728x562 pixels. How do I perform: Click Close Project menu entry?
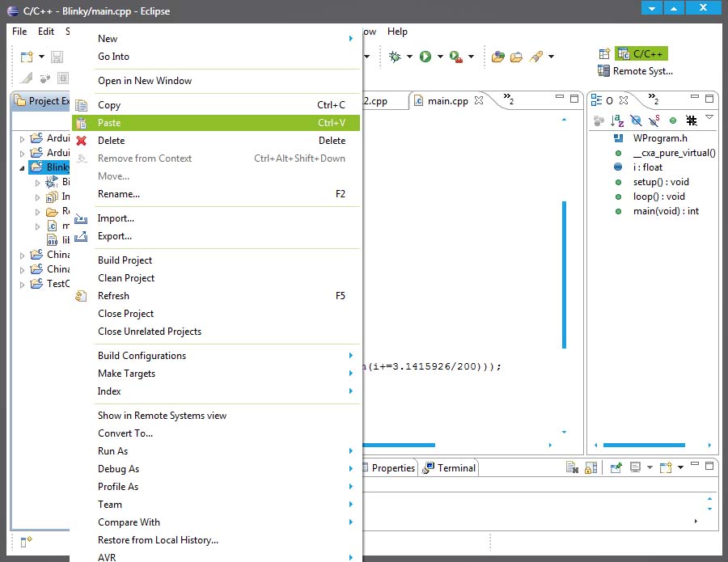[x=216, y=314]
